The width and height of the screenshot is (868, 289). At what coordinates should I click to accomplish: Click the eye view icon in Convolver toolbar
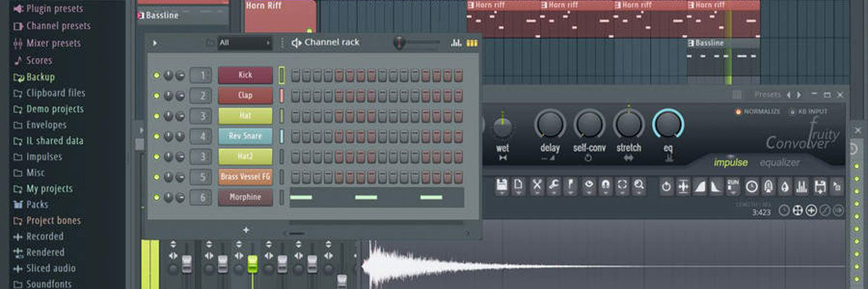click(x=589, y=186)
